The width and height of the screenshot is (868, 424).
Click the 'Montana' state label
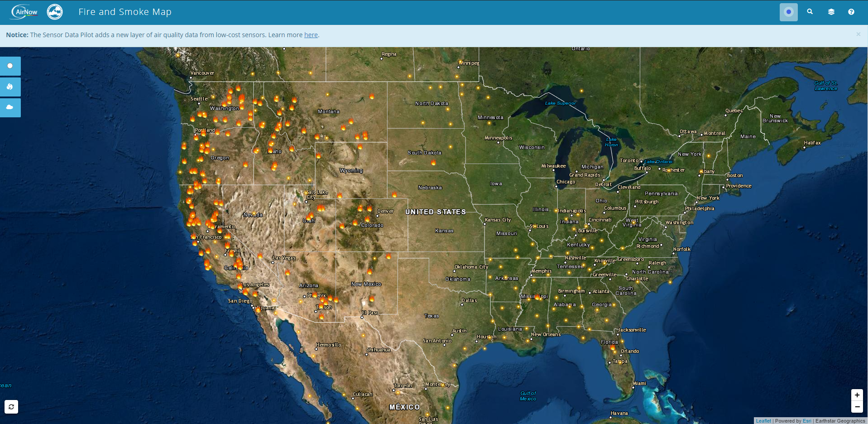(328, 111)
